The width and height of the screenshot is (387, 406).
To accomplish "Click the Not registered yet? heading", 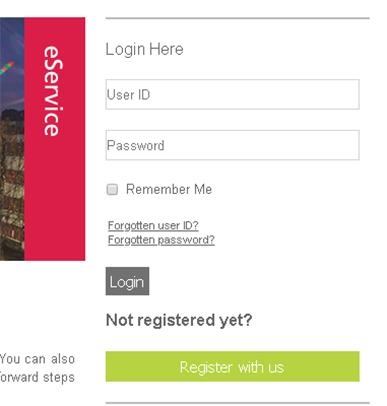I will tap(179, 320).
